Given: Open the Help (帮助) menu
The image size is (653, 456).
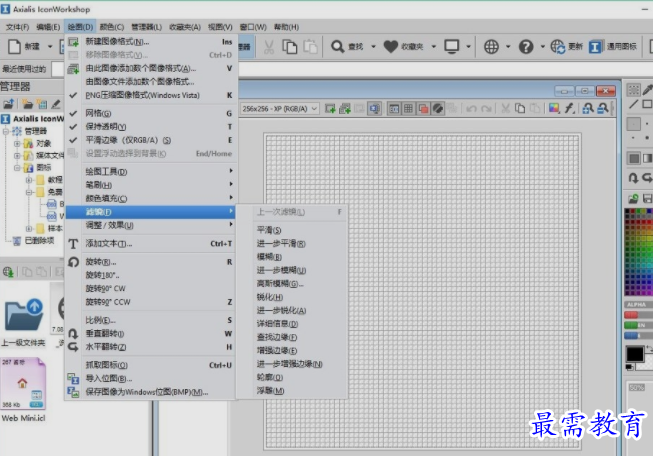Looking at the screenshot, I should click(x=286, y=27).
